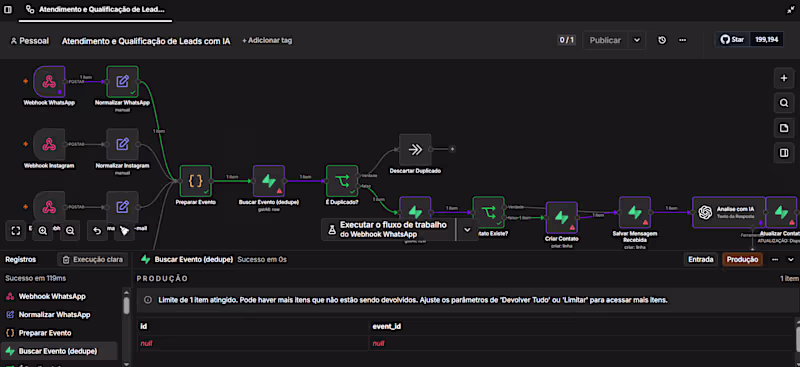Select Preparar Evento row in the log list

coord(61,333)
